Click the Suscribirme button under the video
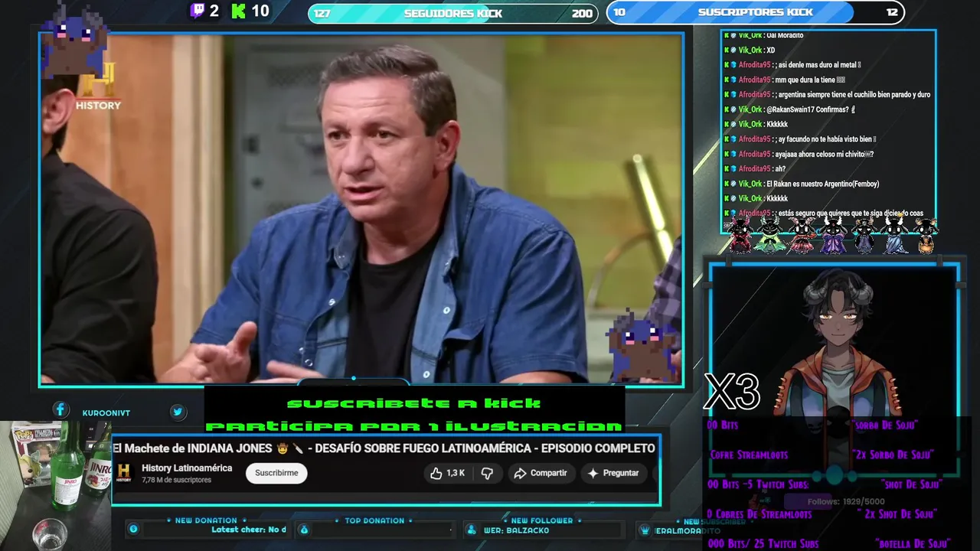Screen dimensions: 980x551 coord(276,473)
